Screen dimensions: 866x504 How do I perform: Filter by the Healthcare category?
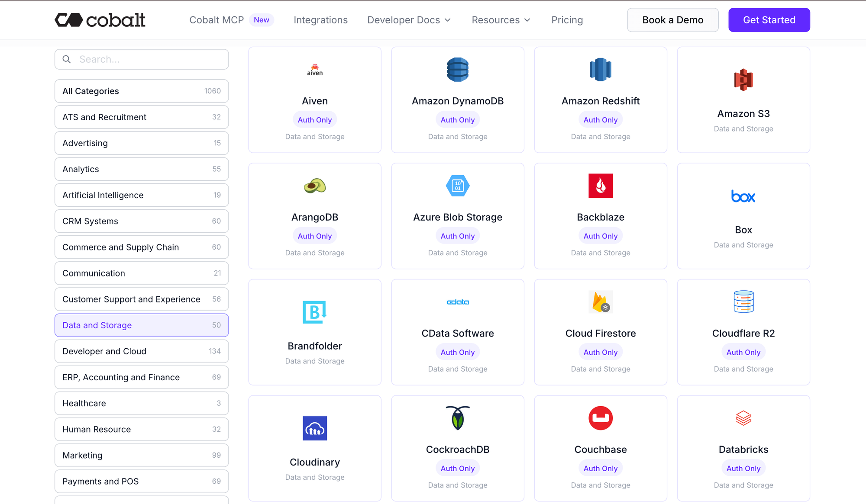142,403
